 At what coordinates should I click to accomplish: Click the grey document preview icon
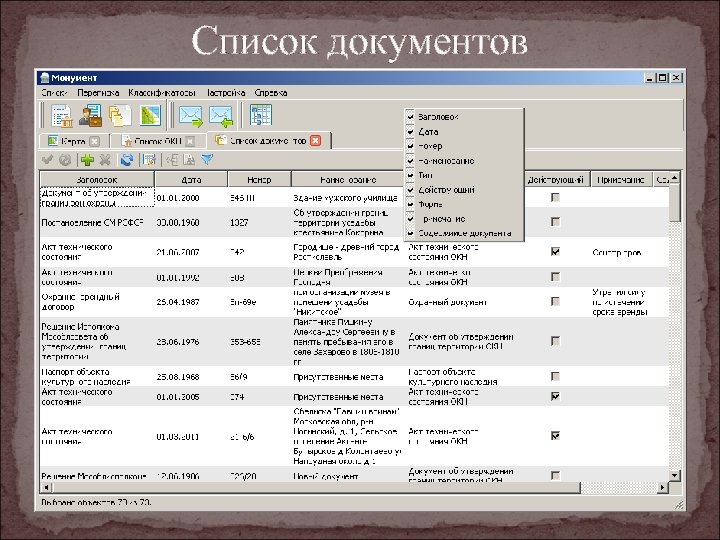(x=189, y=160)
